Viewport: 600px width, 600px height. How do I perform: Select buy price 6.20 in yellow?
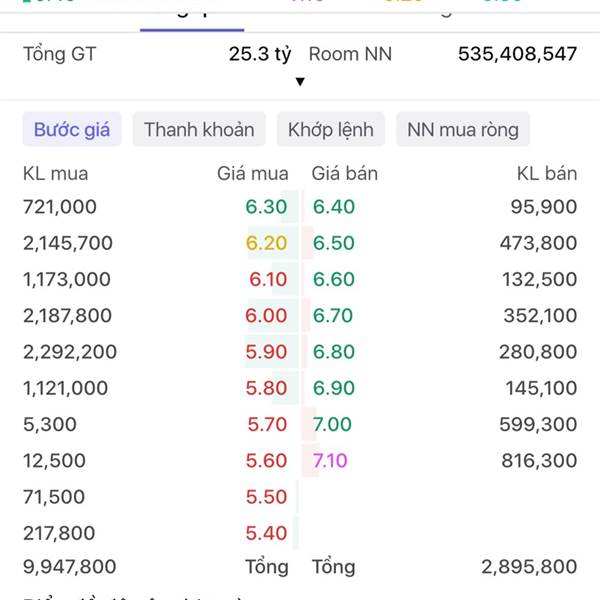pos(266,243)
